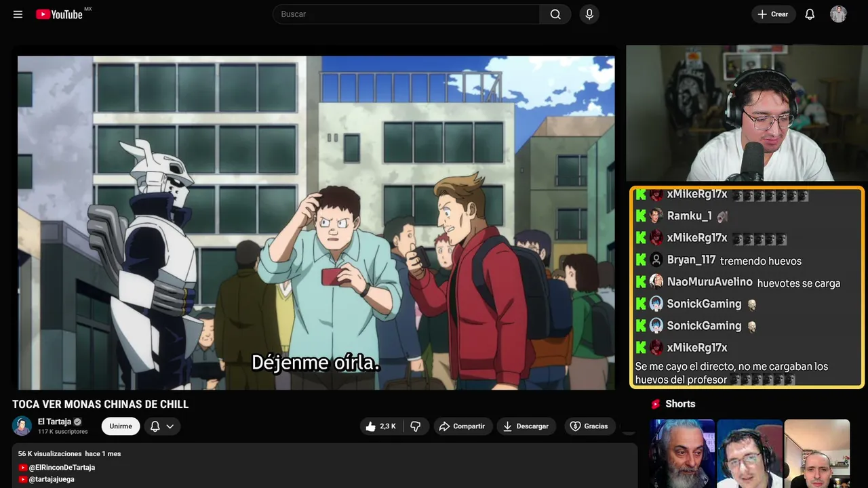Viewport: 868px width, 488px height.
Task: Open the middle Shorts thumbnail
Action: coord(749,453)
